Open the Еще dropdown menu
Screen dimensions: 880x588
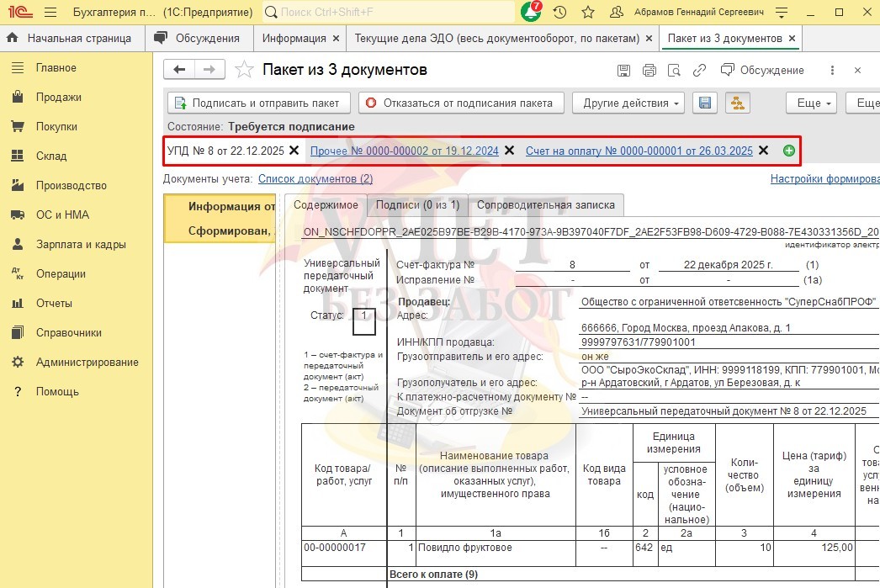pos(814,103)
